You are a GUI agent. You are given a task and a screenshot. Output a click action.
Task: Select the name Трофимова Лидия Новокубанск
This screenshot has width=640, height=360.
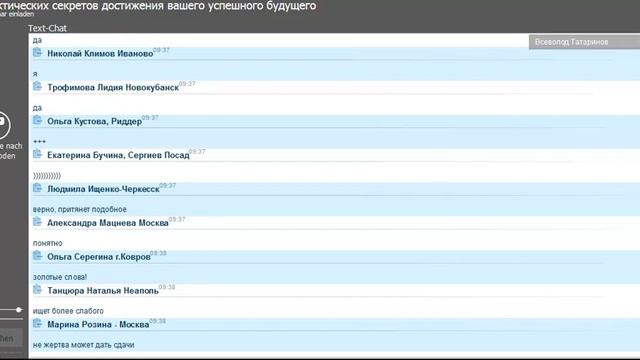[x=113, y=87]
